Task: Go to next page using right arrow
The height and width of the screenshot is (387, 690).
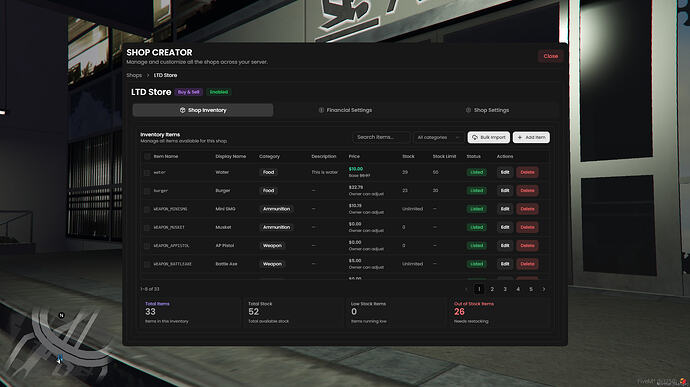Action: point(544,289)
